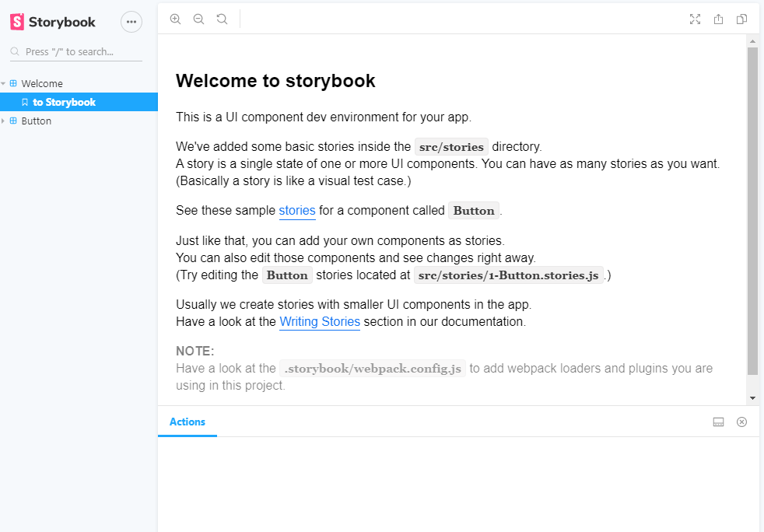Screen dimensions: 764x532
Task: Close the addons panel
Action: pos(741,422)
